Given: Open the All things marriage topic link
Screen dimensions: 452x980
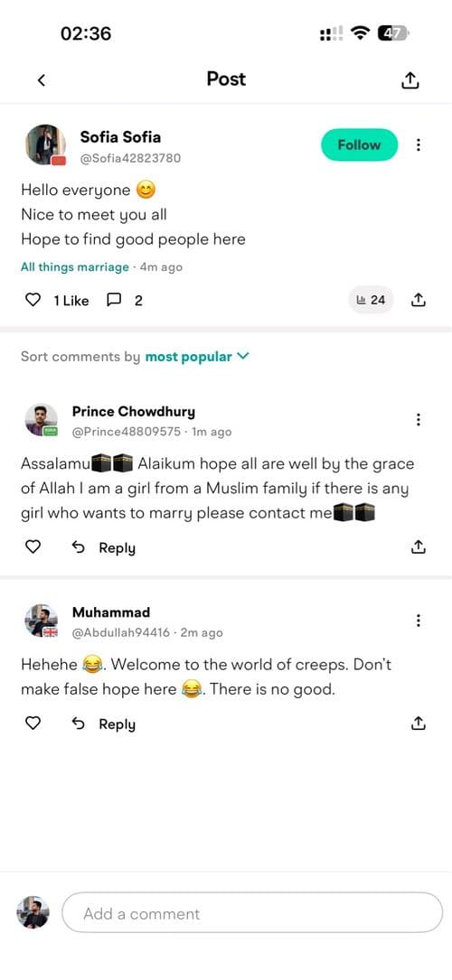Looking at the screenshot, I should [x=74, y=267].
